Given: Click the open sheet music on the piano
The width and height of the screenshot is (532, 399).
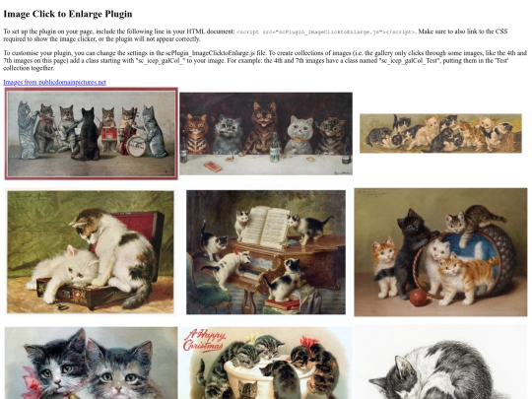Looking at the screenshot, I should tap(265, 226).
